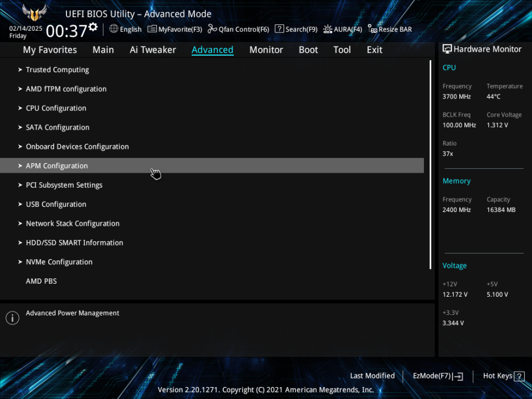Open the Tool tab
The height and width of the screenshot is (399, 532).
click(x=342, y=50)
